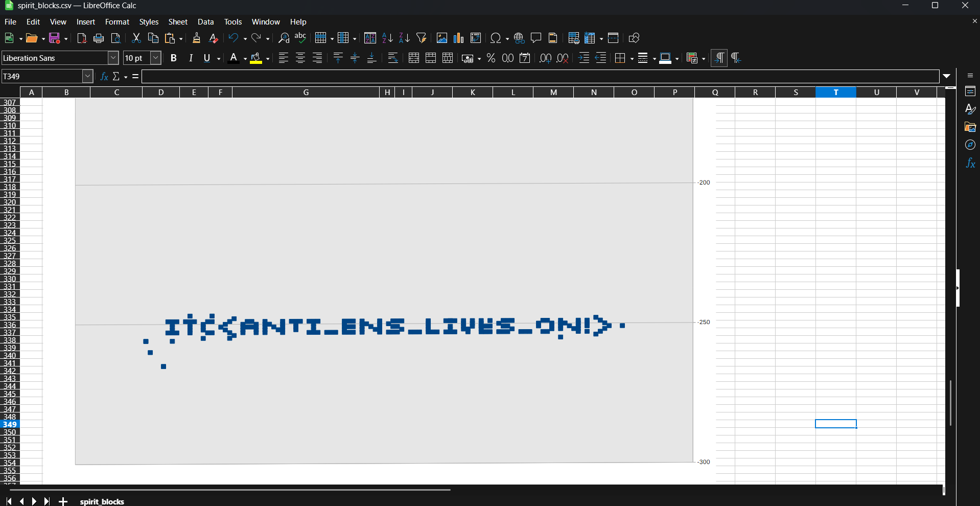The width and height of the screenshot is (980, 506).
Task: Open the File menu
Action: 10,21
